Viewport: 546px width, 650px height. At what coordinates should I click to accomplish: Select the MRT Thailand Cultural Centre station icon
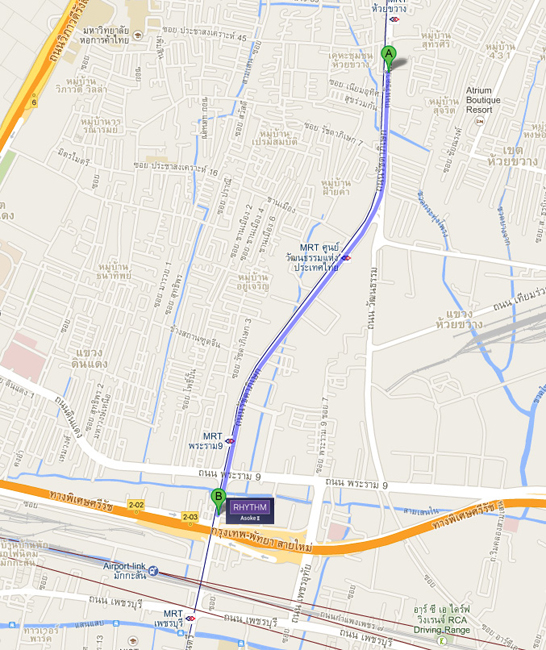[346, 258]
